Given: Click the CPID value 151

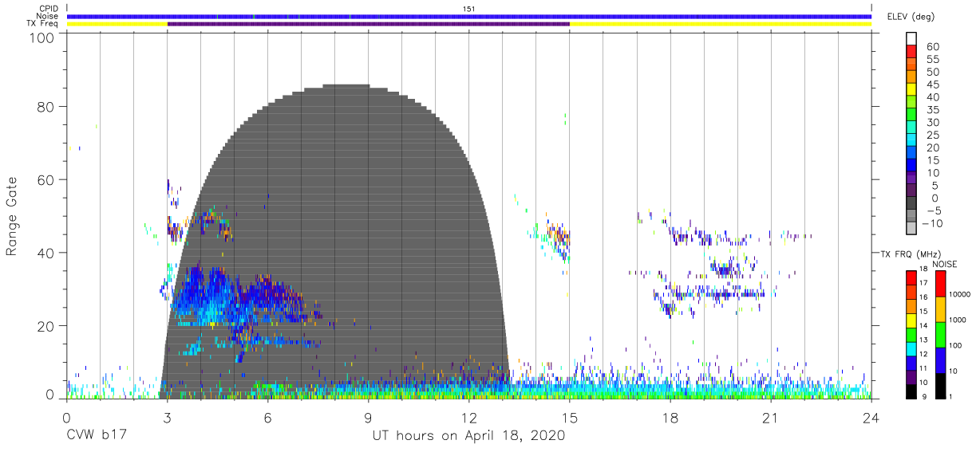Looking at the screenshot, I should (468, 9).
